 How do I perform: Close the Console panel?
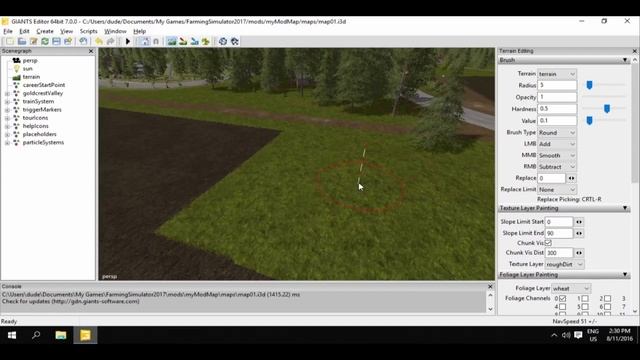(x=490, y=287)
